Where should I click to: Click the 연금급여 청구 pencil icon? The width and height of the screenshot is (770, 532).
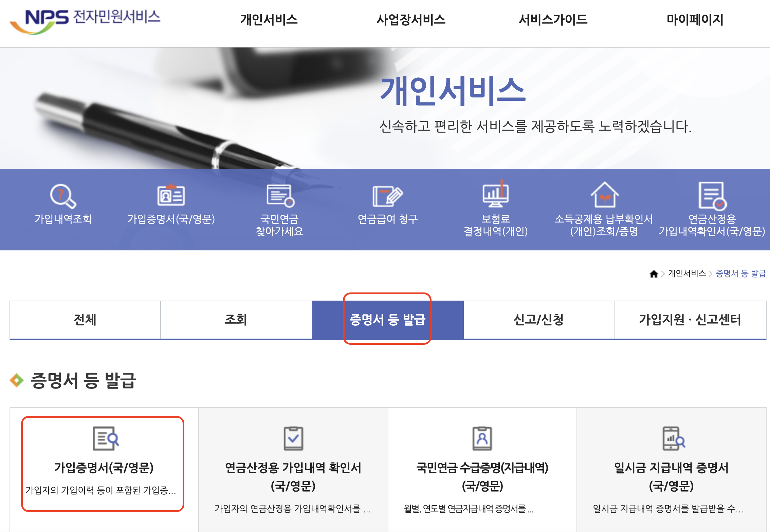[387, 196]
